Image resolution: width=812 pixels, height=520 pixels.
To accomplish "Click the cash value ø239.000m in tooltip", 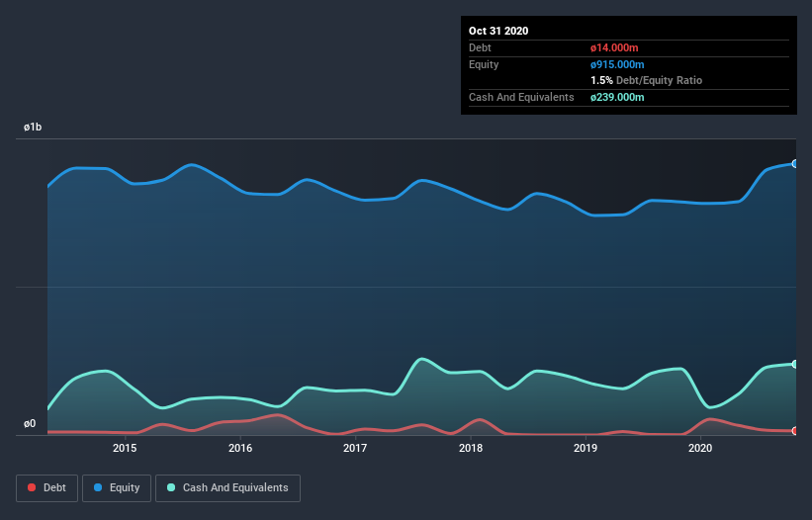I will (617, 97).
